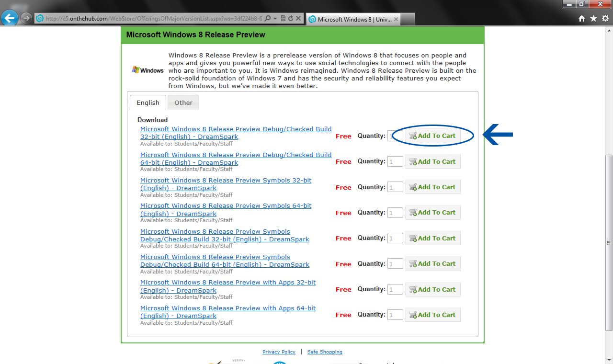Add Debug/Checked Build 64-bit to cart
The height and width of the screenshot is (364, 613).
click(433, 161)
